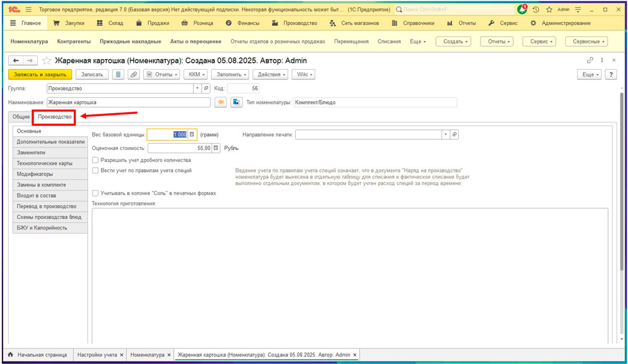Click the notifications bell icon
Viewport: 628px width, 364px height.
click(522, 9)
